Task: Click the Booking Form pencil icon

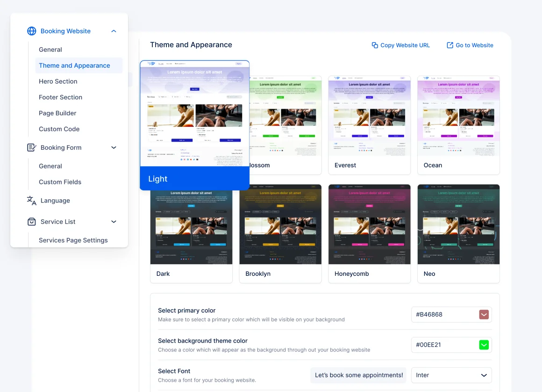Action: click(31, 147)
